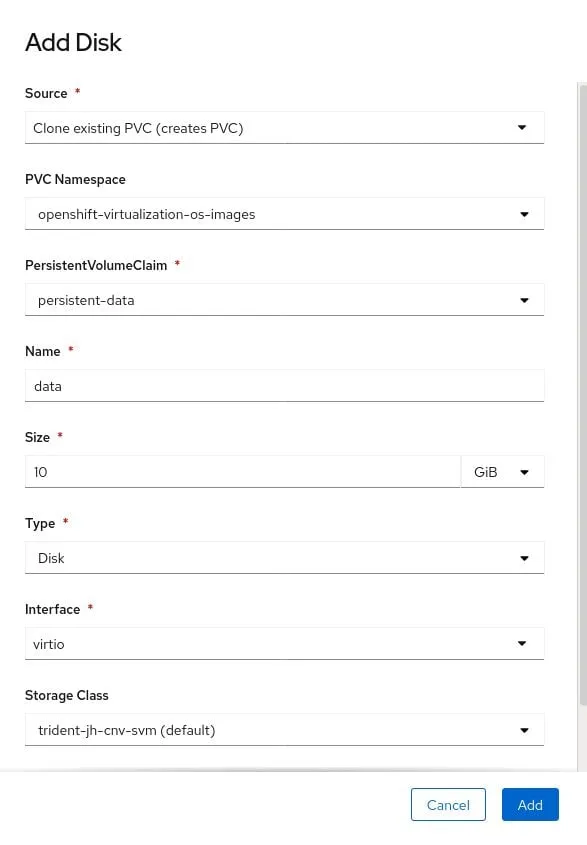Open the Storage Class dropdown
The image size is (587, 845).
coord(285,730)
